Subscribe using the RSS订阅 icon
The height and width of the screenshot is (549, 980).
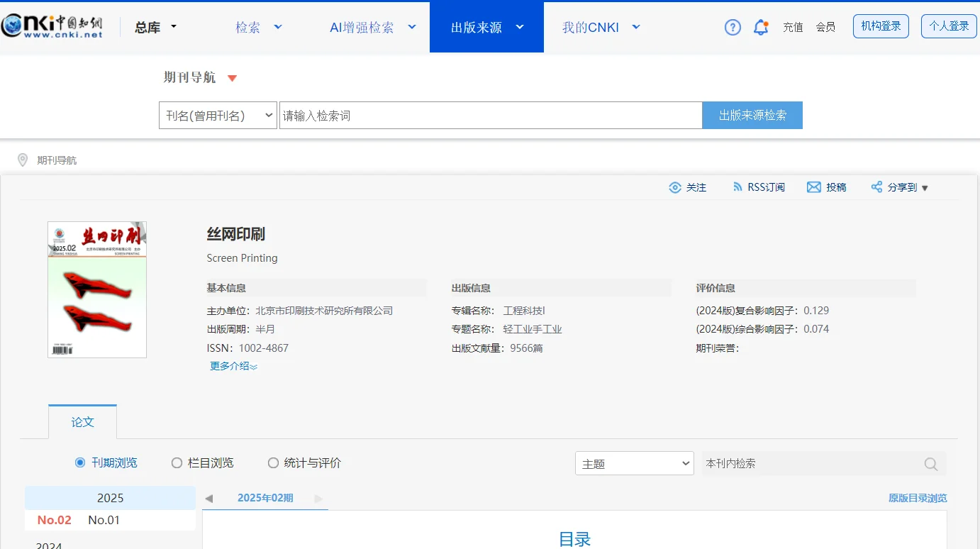pos(737,187)
